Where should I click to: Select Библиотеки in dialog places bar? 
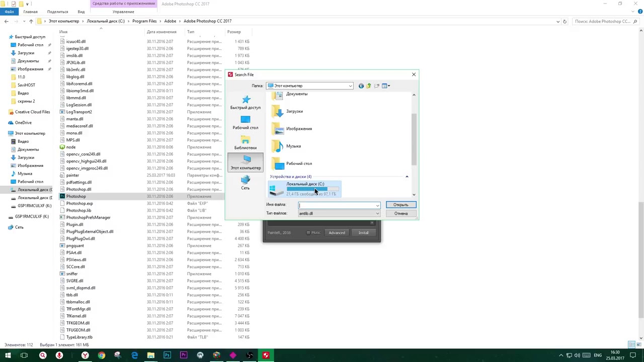(x=246, y=143)
